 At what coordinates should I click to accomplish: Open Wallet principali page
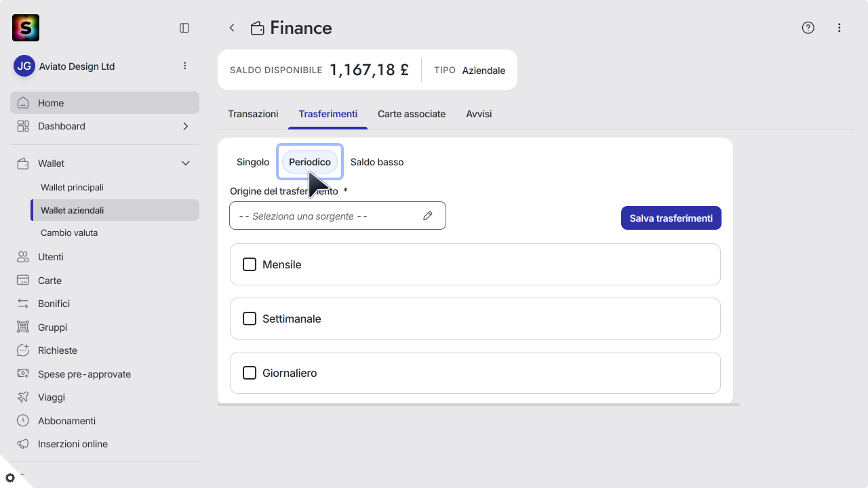pos(72,187)
